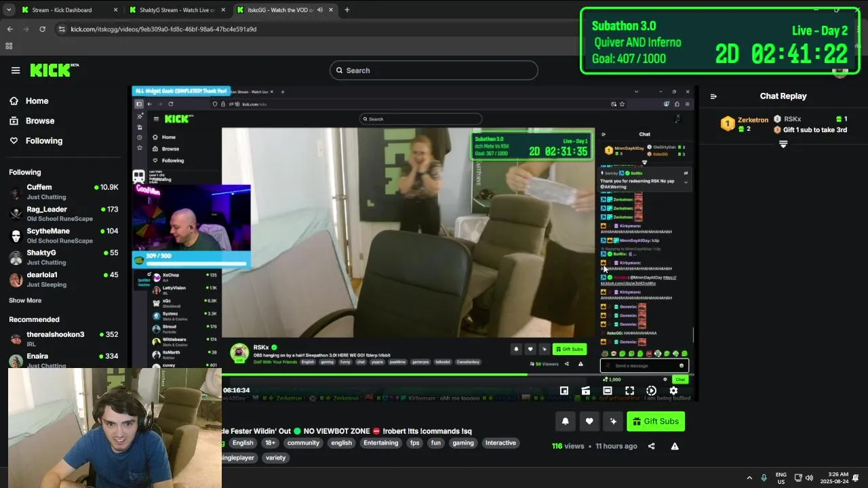Image resolution: width=868 pixels, height=488 pixels.
Task: Select the gaming tag
Action: (x=463, y=443)
